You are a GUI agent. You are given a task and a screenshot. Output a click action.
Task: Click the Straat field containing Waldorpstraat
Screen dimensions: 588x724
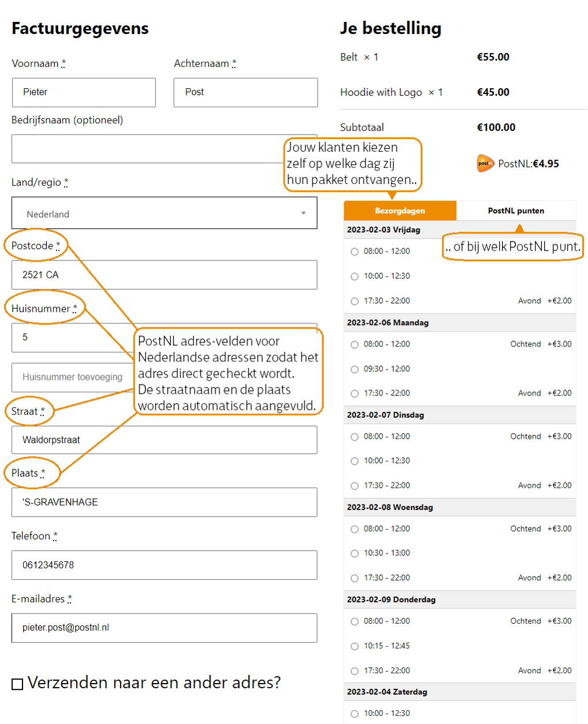click(164, 440)
